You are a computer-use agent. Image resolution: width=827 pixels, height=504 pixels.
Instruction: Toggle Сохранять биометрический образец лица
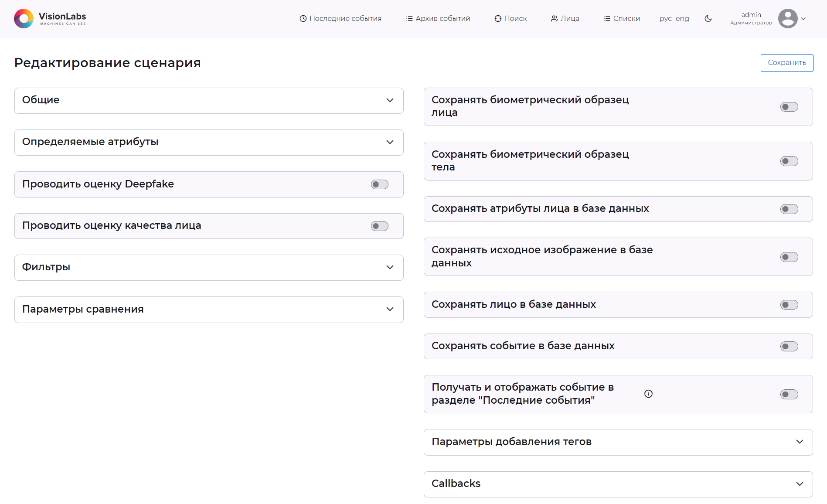[789, 107]
